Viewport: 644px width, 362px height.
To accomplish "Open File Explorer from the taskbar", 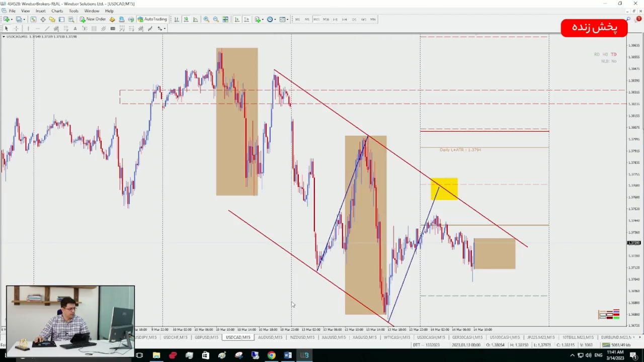I will pos(156,355).
